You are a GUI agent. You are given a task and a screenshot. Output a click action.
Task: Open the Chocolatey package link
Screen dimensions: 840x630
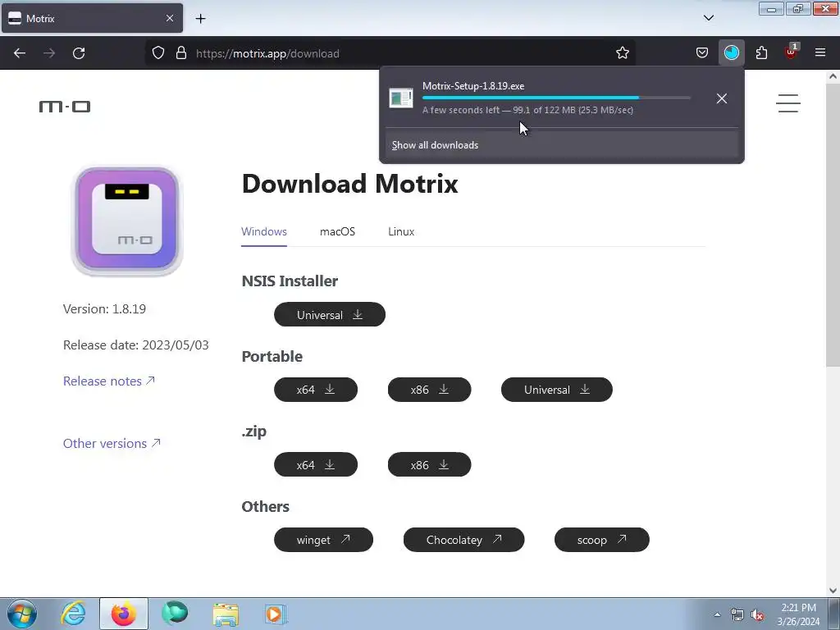tap(464, 540)
